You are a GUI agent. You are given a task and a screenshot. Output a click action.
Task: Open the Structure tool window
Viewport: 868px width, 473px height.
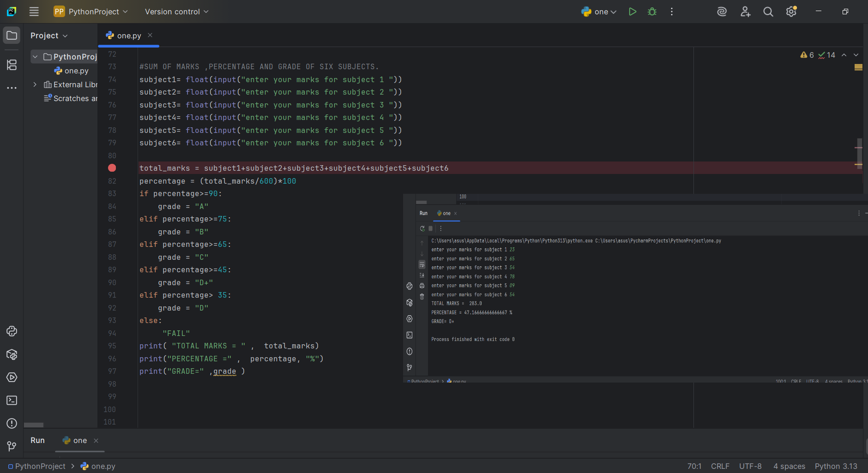point(12,65)
